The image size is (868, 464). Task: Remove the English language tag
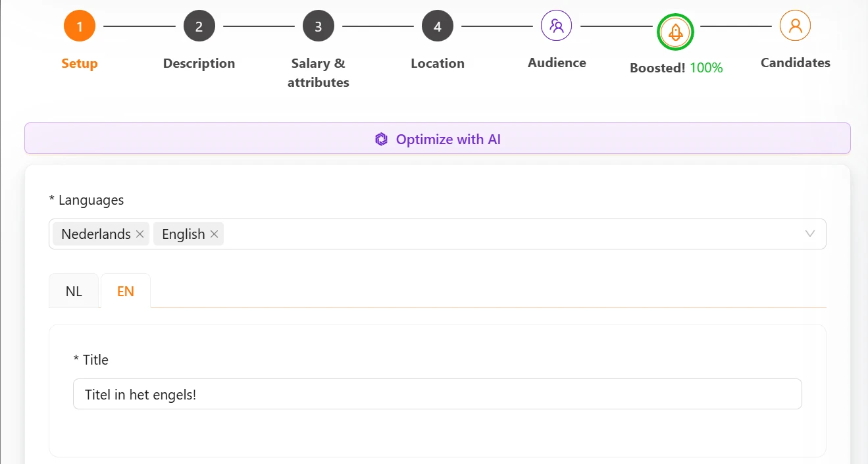tap(214, 234)
